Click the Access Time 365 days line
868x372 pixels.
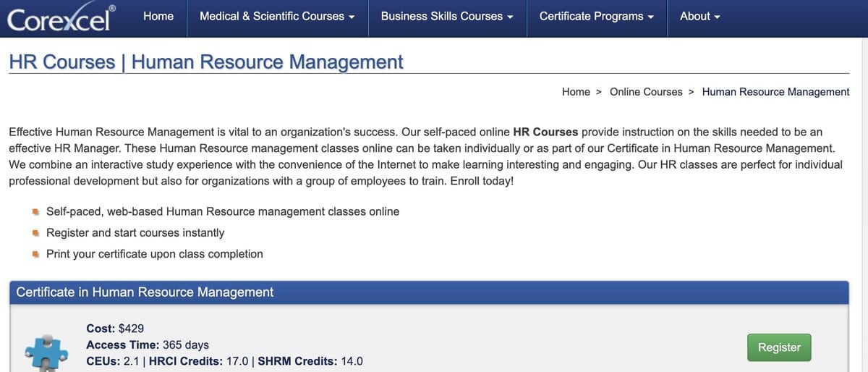tap(148, 344)
